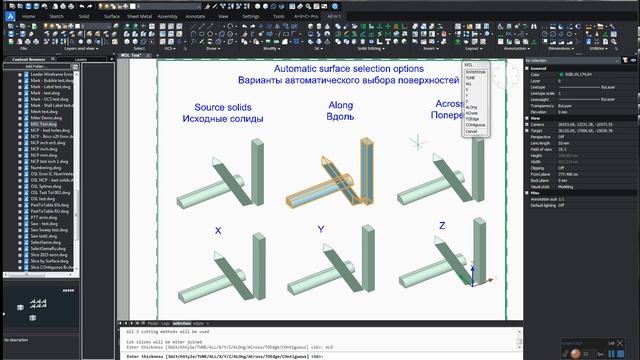Click Print icon in top quick access toolbar
The height and width of the screenshot is (360, 640).
point(63,7)
